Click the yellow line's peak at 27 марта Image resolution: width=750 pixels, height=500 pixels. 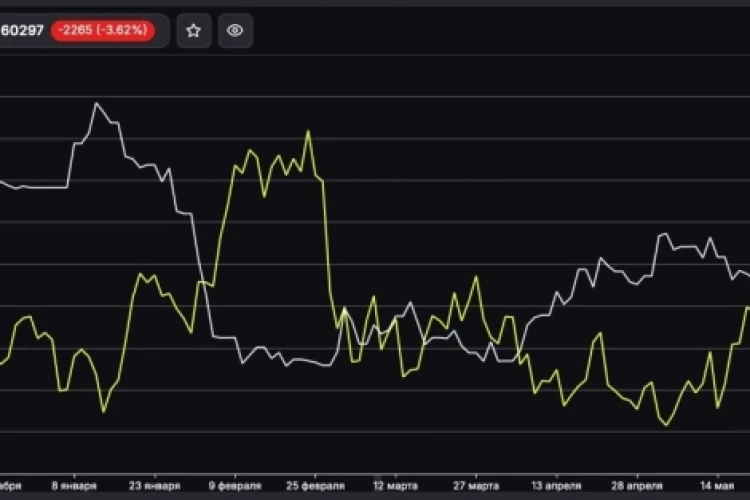click(x=476, y=277)
